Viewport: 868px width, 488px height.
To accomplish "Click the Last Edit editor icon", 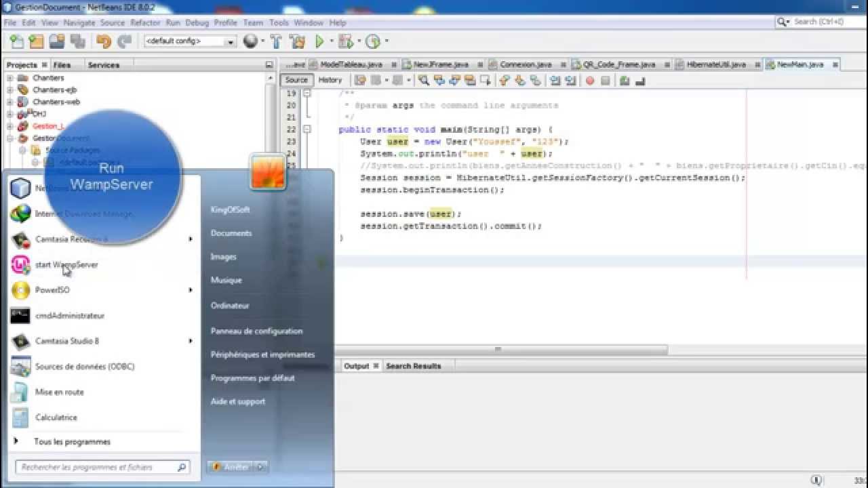I will tap(361, 81).
